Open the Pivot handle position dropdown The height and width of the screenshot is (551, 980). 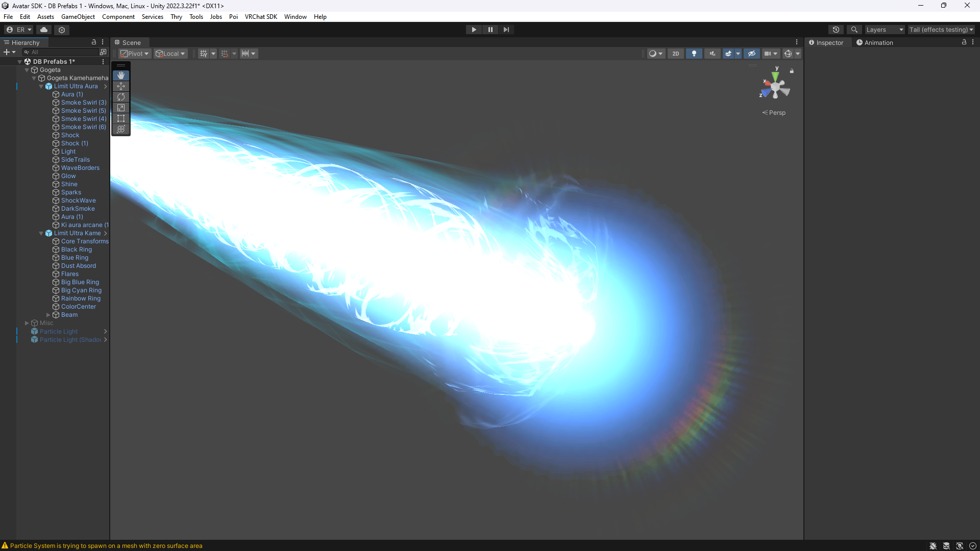click(135, 54)
